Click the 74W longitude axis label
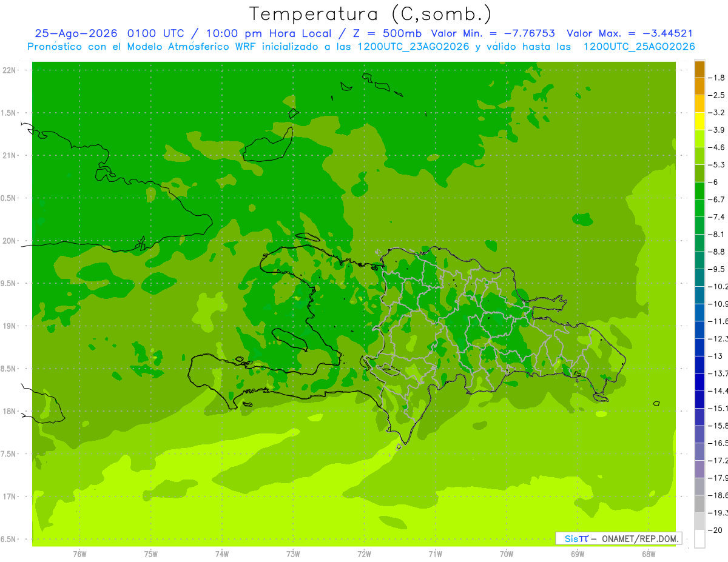This screenshot has width=728, height=562. click(x=221, y=554)
